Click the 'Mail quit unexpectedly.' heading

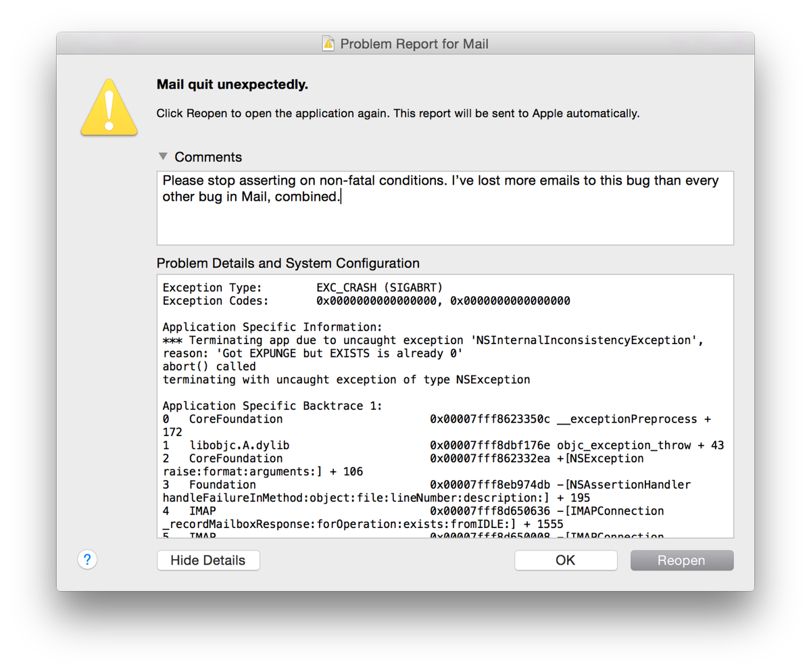point(232,85)
